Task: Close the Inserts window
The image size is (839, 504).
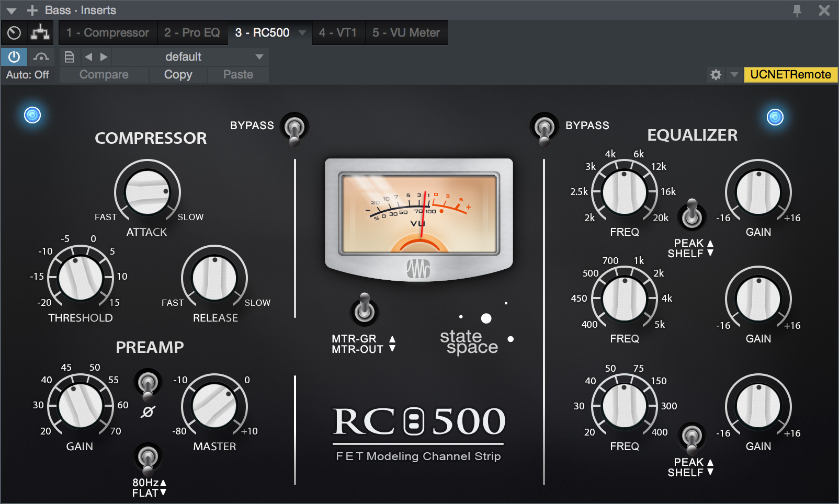Action: point(824,10)
